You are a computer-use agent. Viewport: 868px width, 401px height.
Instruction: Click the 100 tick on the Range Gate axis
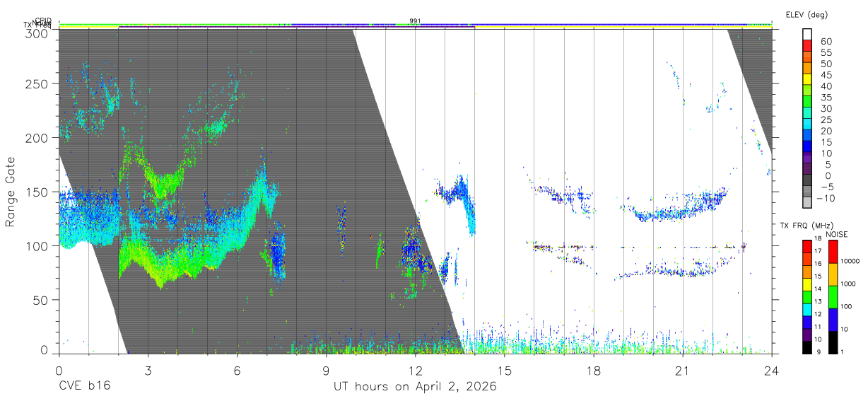(x=37, y=246)
